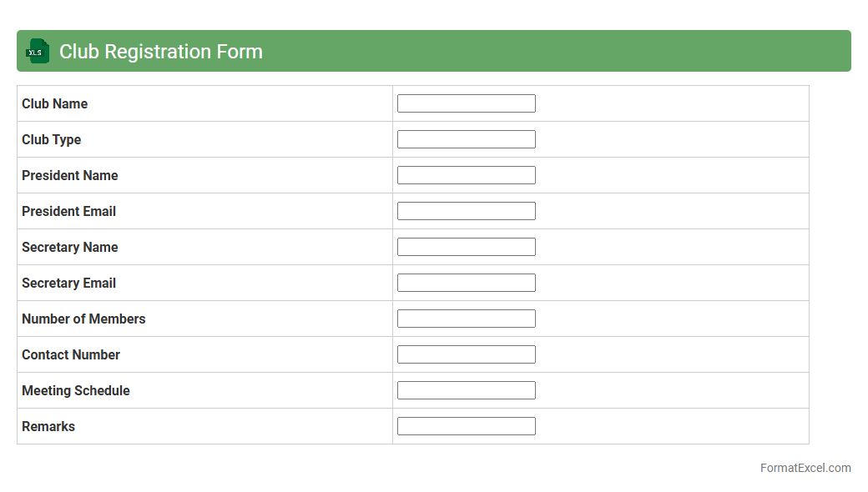Focus the Club Name input field
Viewport: 868px width, 492px height.
[466, 103]
